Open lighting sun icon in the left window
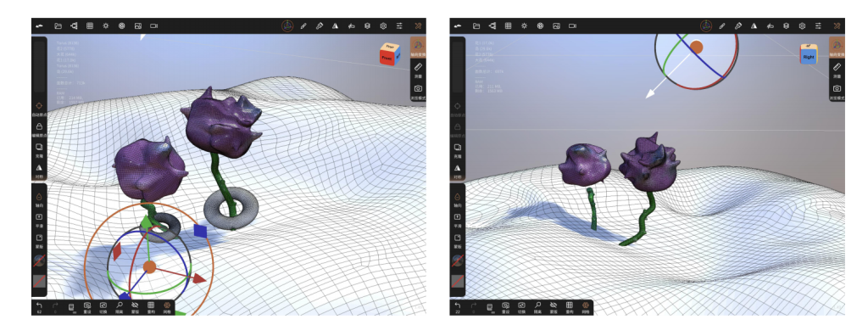 point(106,25)
